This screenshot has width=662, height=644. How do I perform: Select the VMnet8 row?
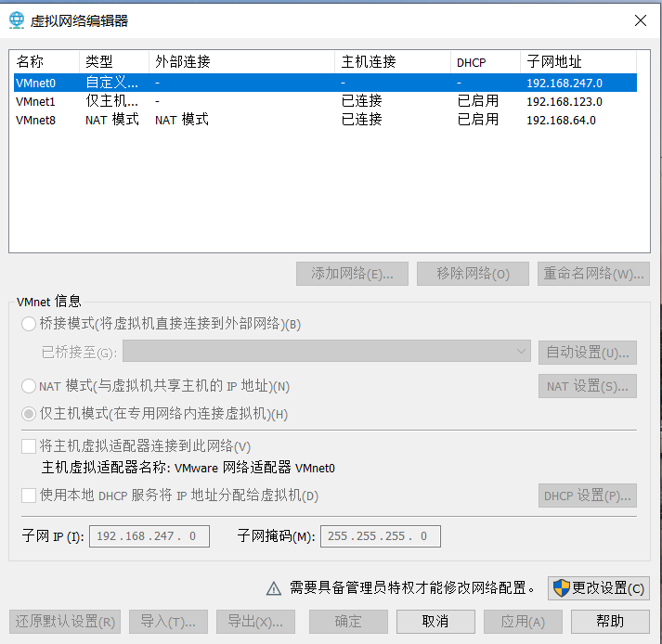pos(325,120)
